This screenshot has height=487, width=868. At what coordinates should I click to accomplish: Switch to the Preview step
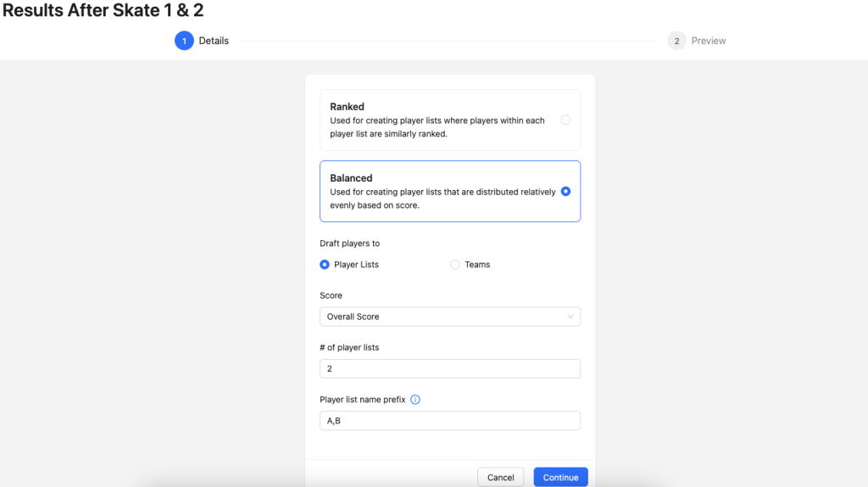[x=708, y=41]
